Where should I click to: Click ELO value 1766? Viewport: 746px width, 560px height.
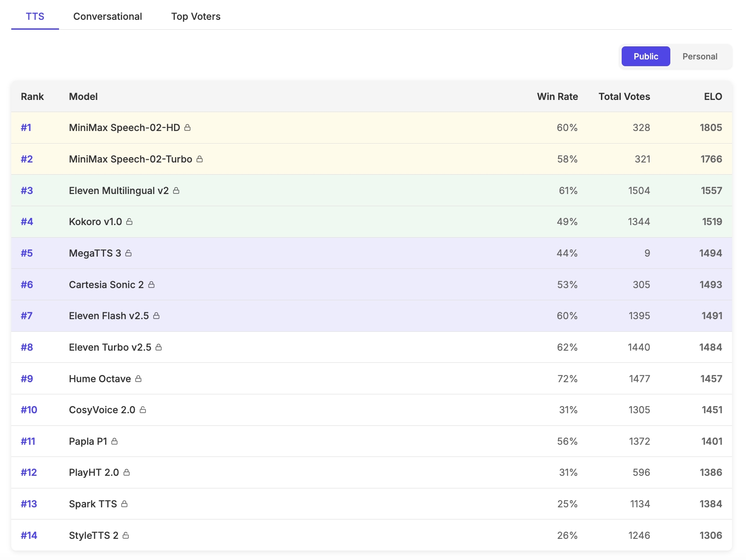(x=711, y=159)
